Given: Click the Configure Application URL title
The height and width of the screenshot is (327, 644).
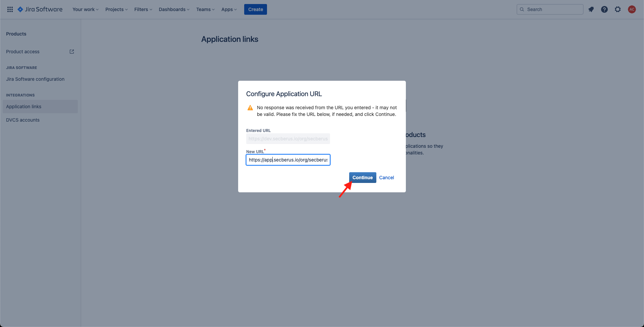Looking at the screenshot, I should [284, 94].
